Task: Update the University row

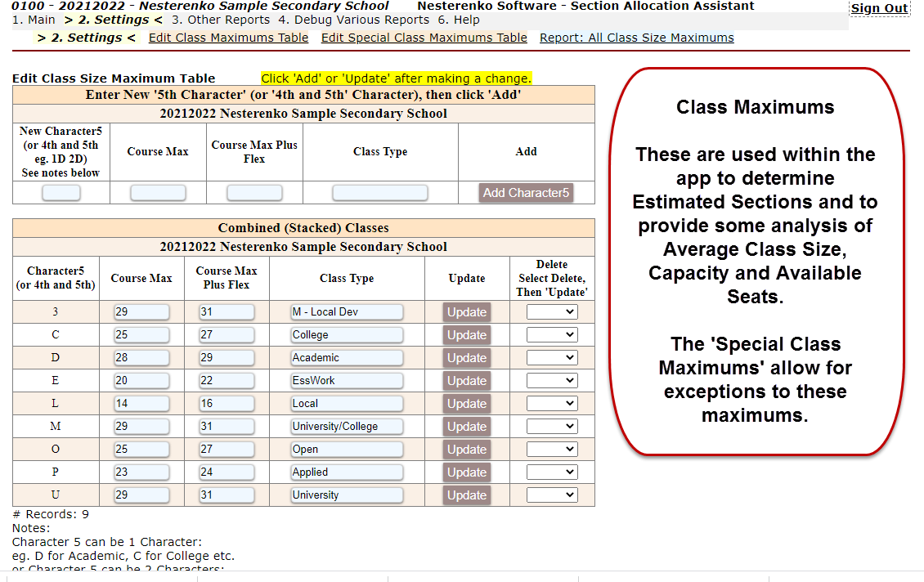Action: (467, 495)
